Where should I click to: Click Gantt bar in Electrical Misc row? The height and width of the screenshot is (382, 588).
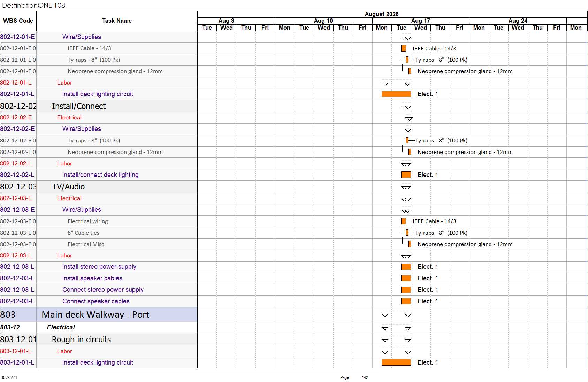(x=410, y=244)
